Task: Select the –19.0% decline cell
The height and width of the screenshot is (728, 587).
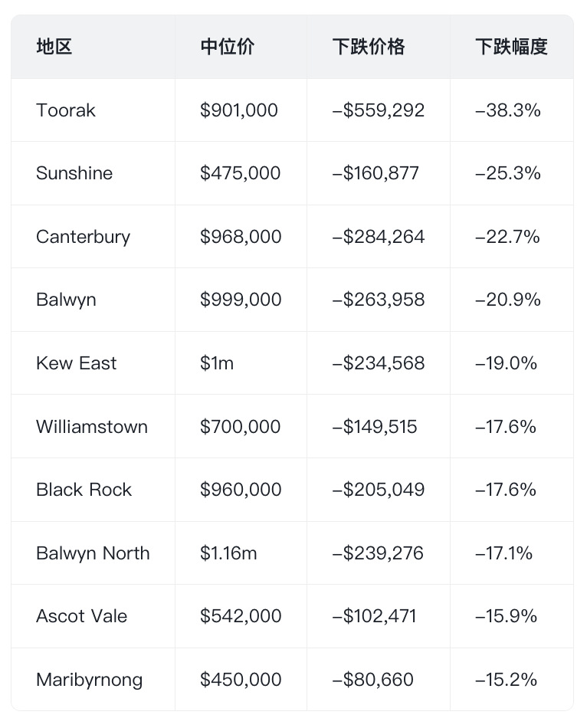Action: tap(507, 363)
